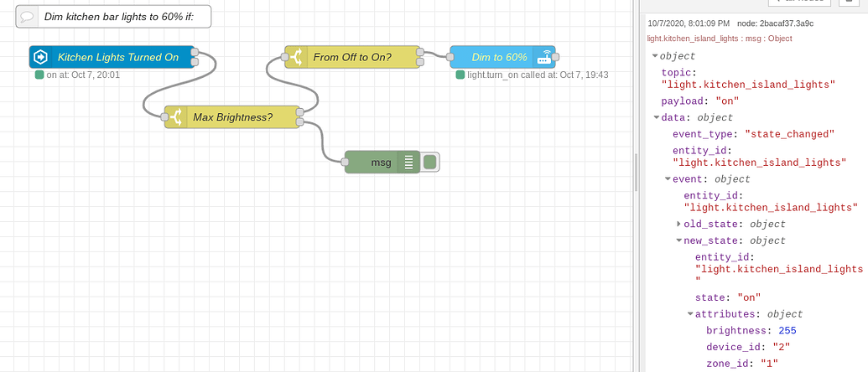The width and height of the screenshot is (868, 372).
Task: Click 'light.kitchen_island_lights : msg : Object' header
Action: (x=720, y=39)
